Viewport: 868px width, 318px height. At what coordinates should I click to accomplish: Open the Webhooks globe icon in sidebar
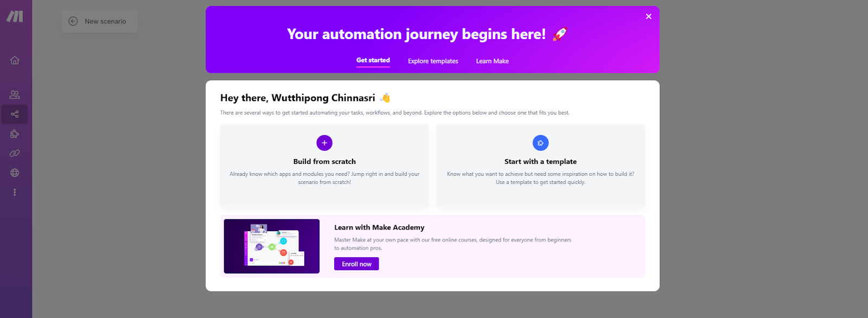coord(15,173)
